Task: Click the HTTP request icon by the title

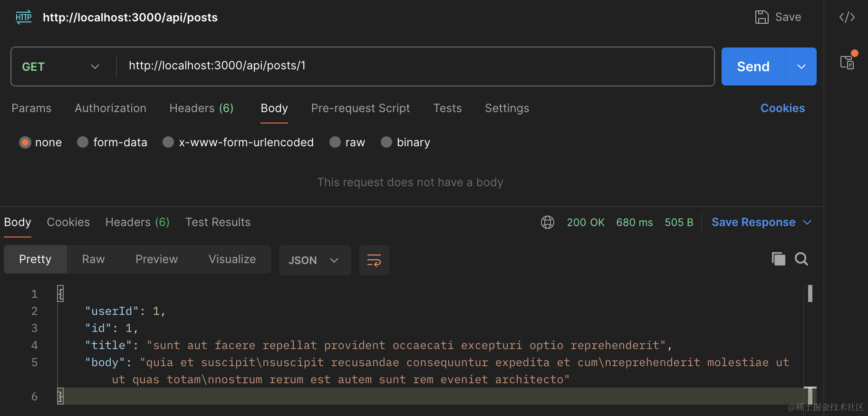Action: pos(23,18)
